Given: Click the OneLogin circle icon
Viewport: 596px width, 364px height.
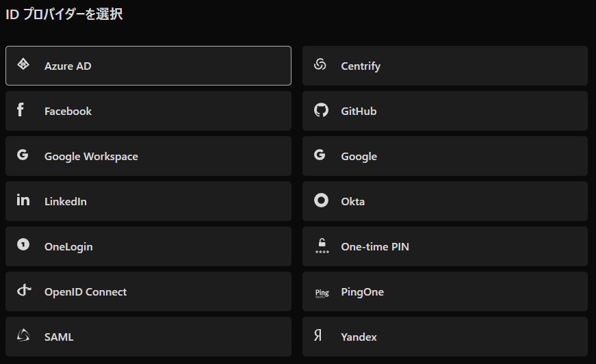Looking at the screenshot, I should pos(23,244).
